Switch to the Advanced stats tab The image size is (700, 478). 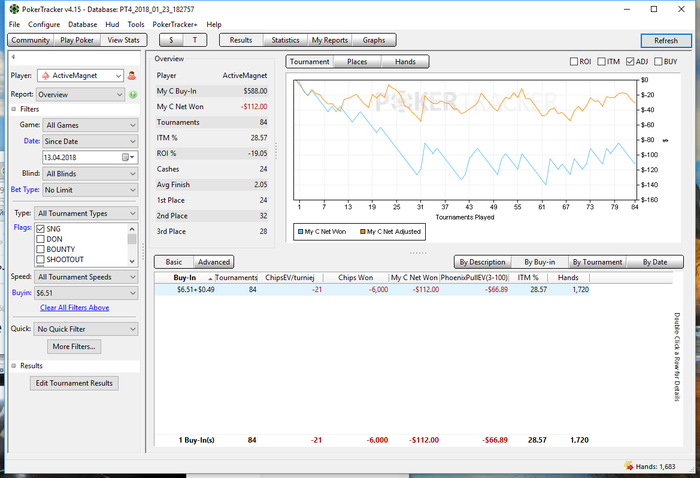(214, 262)
